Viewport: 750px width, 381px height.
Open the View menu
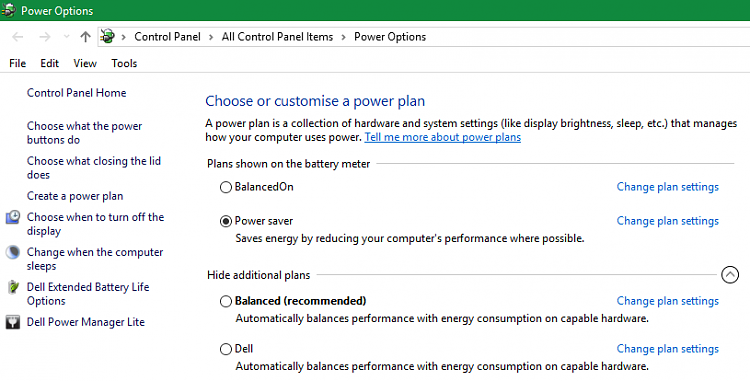pyautogui.click(x=85, y=63)
